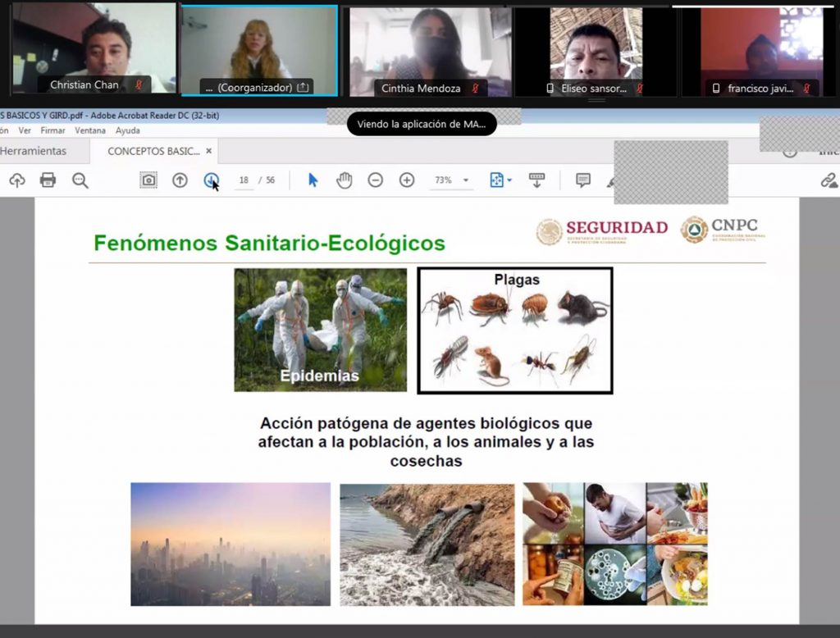The image size is (840, 638).
Task: Open the fit page options dropdown
Action: click(x=500, y=180)
